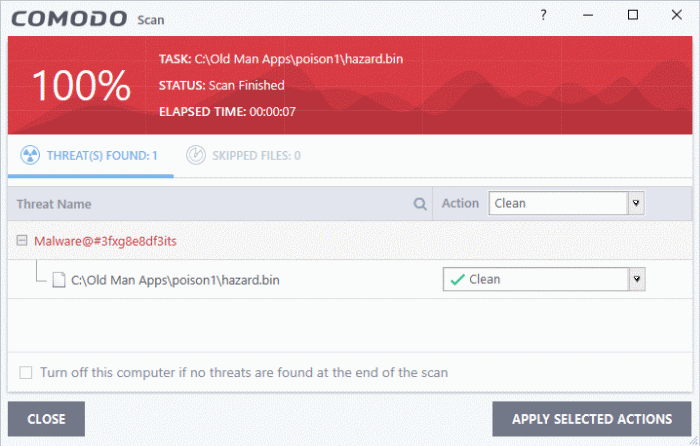This screenshot has height=446, width=700.
Task: Select the C:\Old Man Apps\poison1\hazard.bin row
Action: click(350, 279)
